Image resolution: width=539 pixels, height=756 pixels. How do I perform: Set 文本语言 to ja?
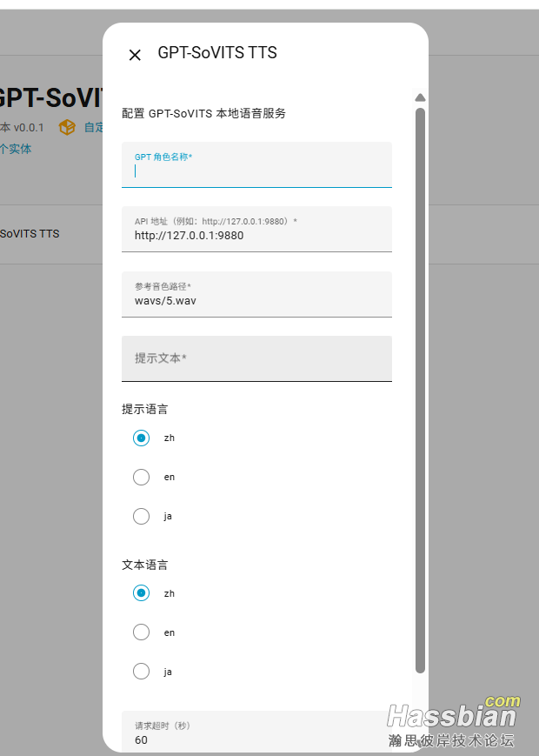click(x=141, y=672)
